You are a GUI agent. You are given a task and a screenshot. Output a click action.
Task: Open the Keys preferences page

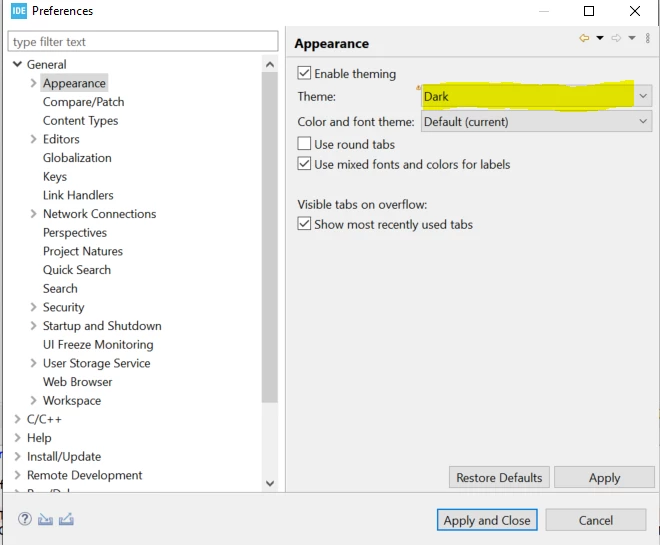(55, 176)
